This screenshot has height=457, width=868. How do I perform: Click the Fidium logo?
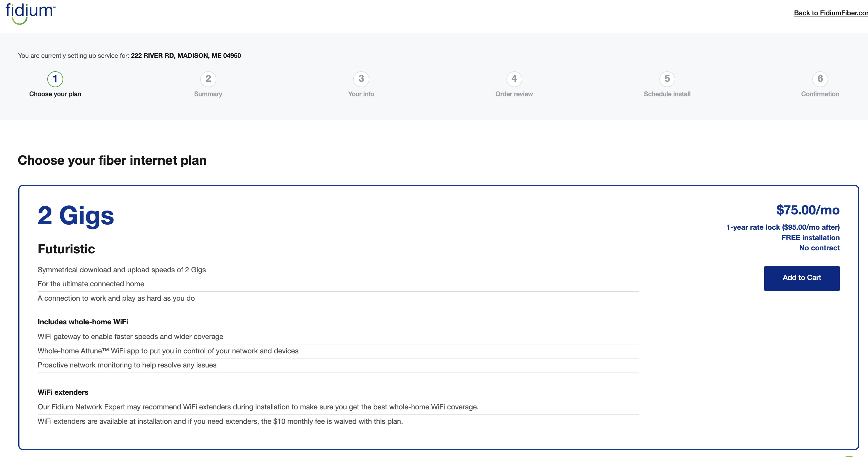point(30,13)
